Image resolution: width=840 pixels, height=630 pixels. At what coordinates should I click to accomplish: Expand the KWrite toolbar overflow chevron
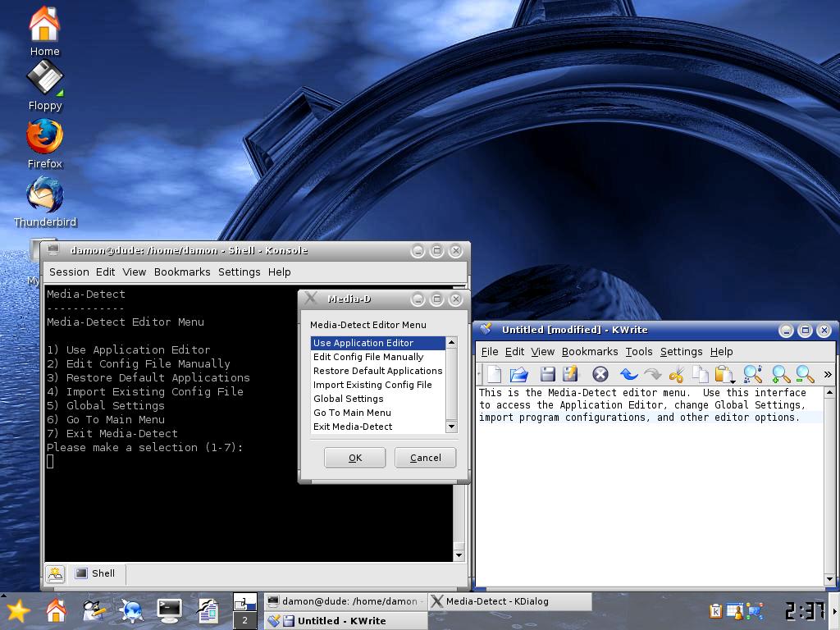tap(828, 374)
